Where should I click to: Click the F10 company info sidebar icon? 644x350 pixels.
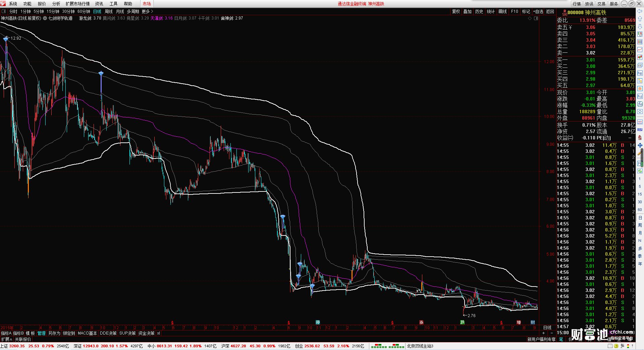click(640, 73)
